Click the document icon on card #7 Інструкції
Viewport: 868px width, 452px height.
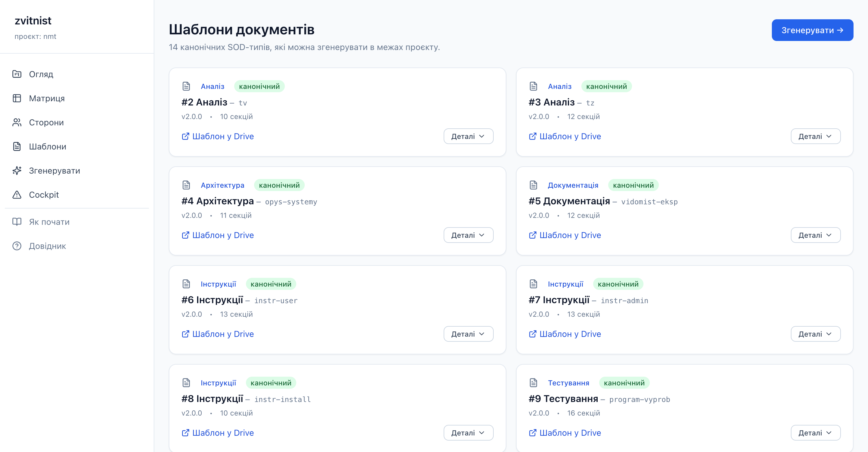(x=533, y=284)
